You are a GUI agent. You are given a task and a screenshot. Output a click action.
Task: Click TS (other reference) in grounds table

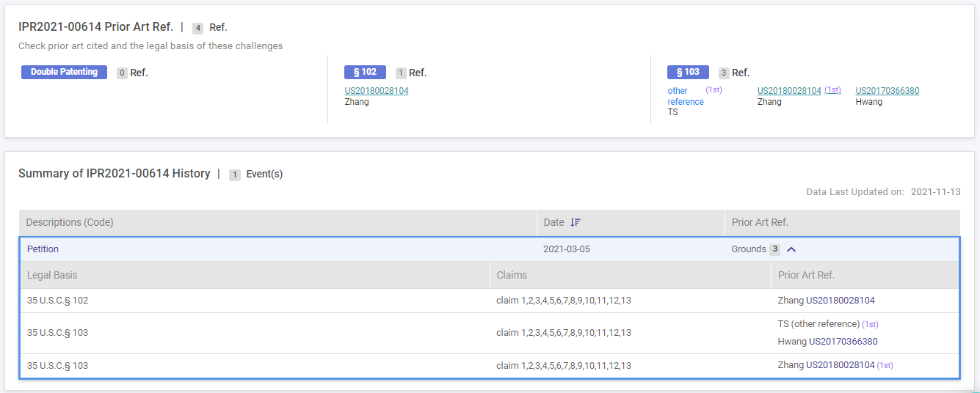pyautogui.click(x=819, y=324)
